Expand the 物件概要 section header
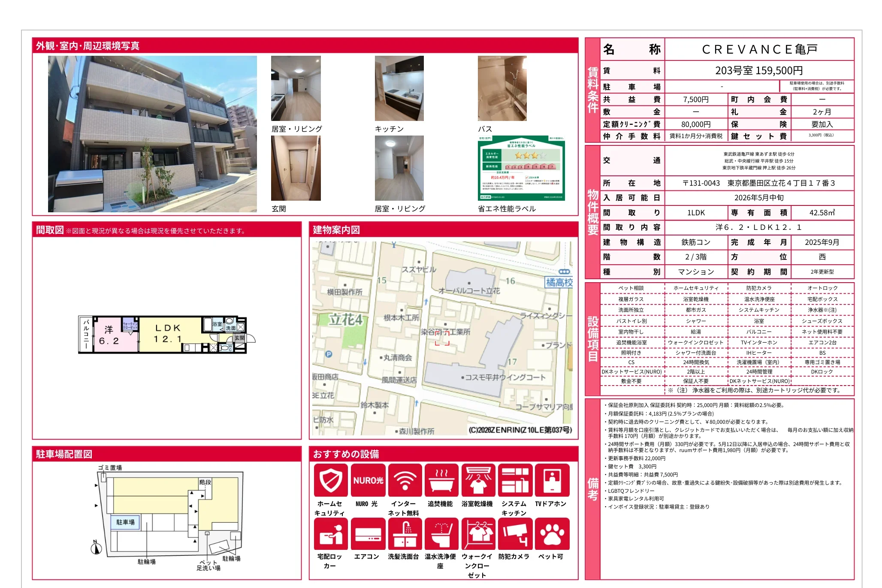882x588 pixels. pyautogui.click(x=592, y=212)
